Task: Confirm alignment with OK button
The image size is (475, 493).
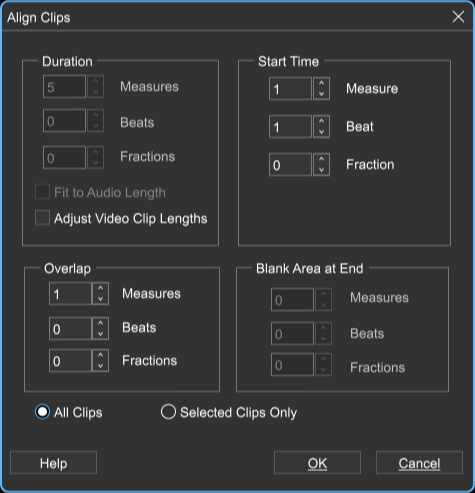Action: coord(317,463)
